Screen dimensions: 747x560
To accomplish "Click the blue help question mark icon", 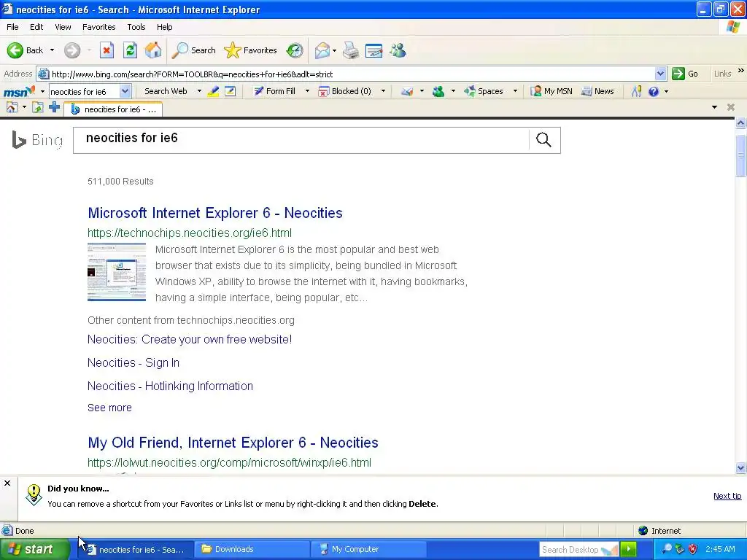I will pyautogui.click(x=654, y=91).
